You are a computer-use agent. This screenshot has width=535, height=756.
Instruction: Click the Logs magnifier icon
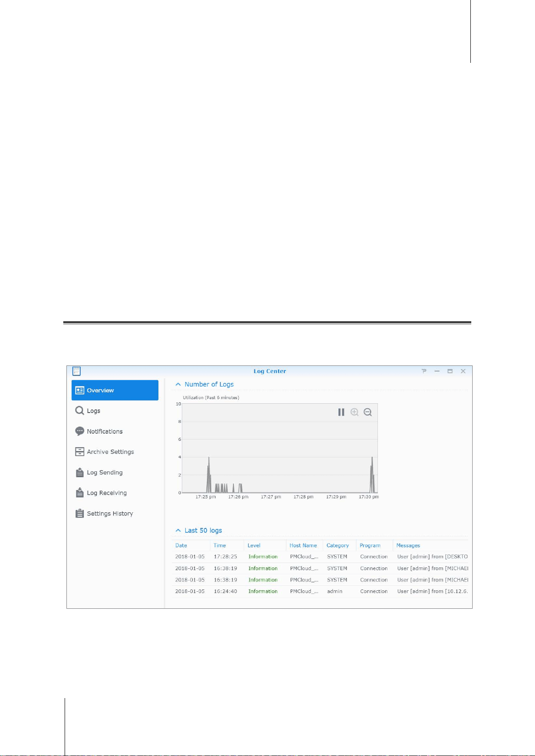(x=79, y=410)
